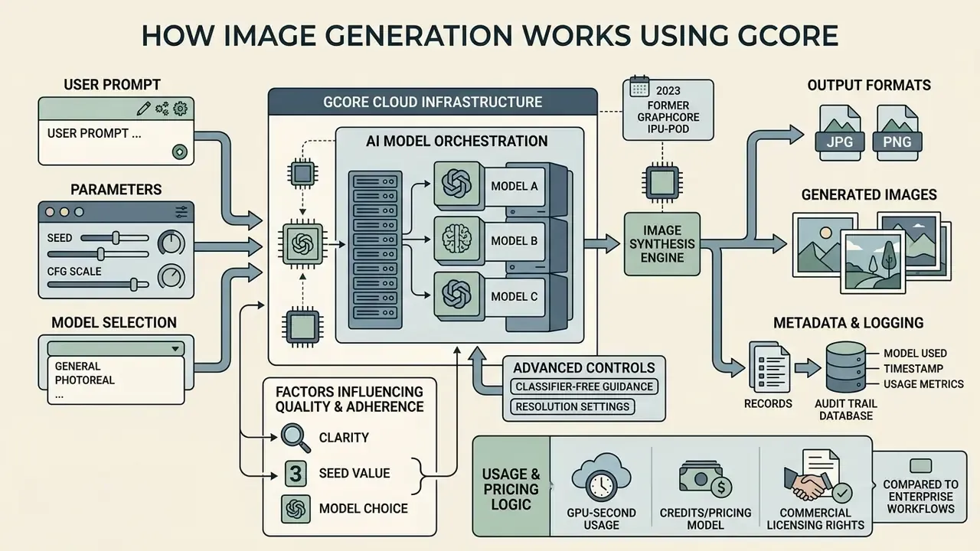Click the SEED VALUE number icon
This screenshot has height=551, width=980.
295,474
